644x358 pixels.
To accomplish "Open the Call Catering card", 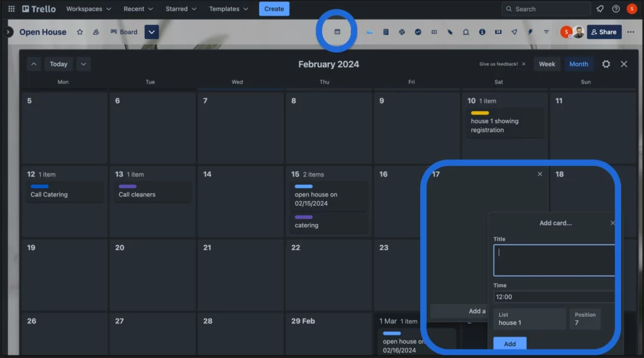I will tap(64, 192).
